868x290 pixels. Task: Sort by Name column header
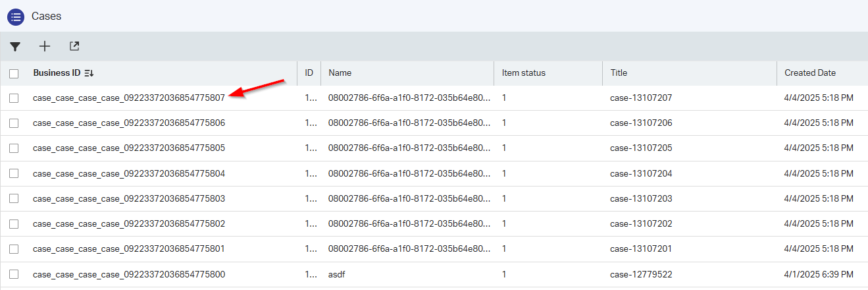[x=340, y=73]
